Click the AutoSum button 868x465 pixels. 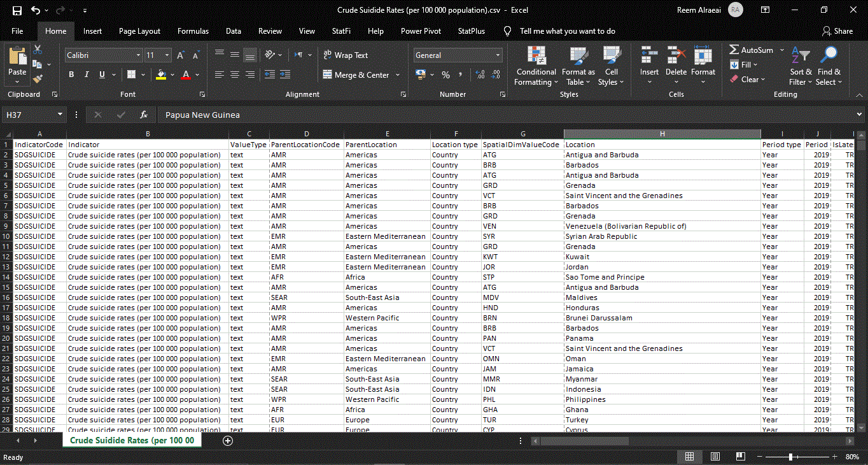point(751,50)
